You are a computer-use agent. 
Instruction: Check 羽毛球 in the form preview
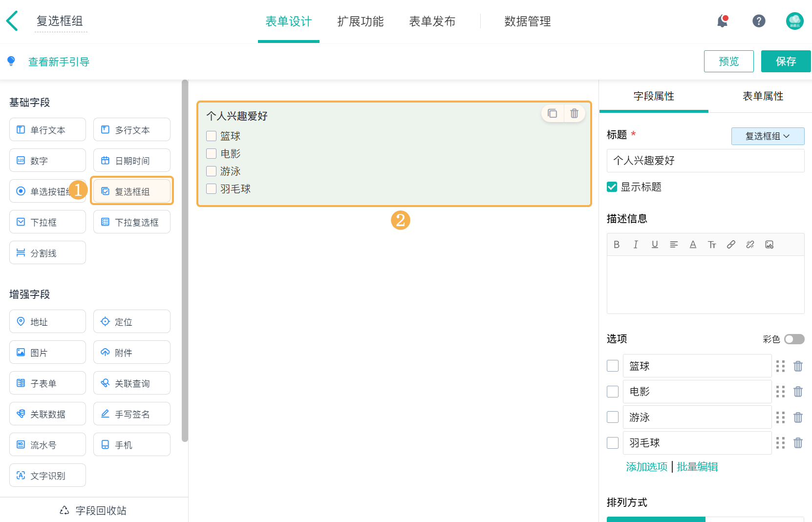coord(211,188)
